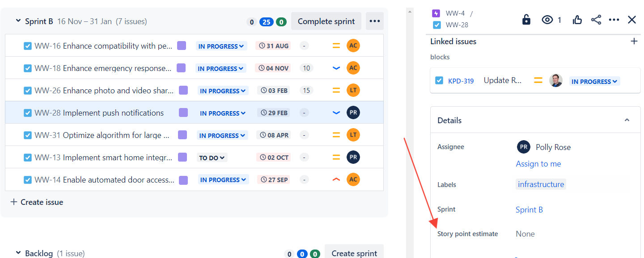Collapse the Details panel

(627, 120)
